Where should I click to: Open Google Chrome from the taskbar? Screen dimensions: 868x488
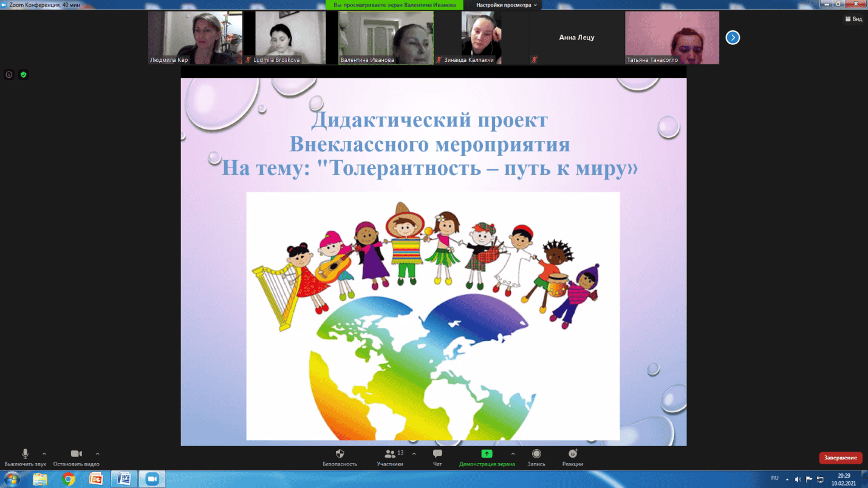click(x=68, y=479)
